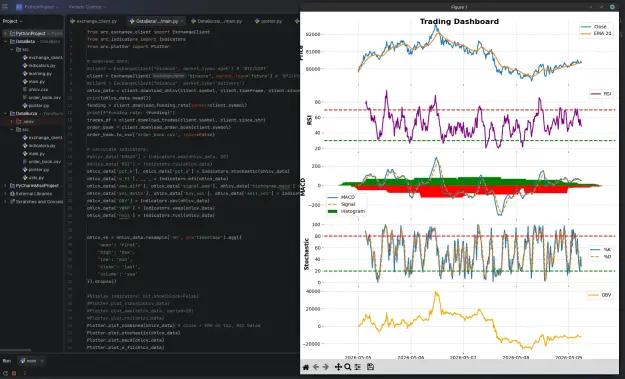Expand the External Libraries node
This screenshot has height=379, width=625.
click(x=6, y=194)
